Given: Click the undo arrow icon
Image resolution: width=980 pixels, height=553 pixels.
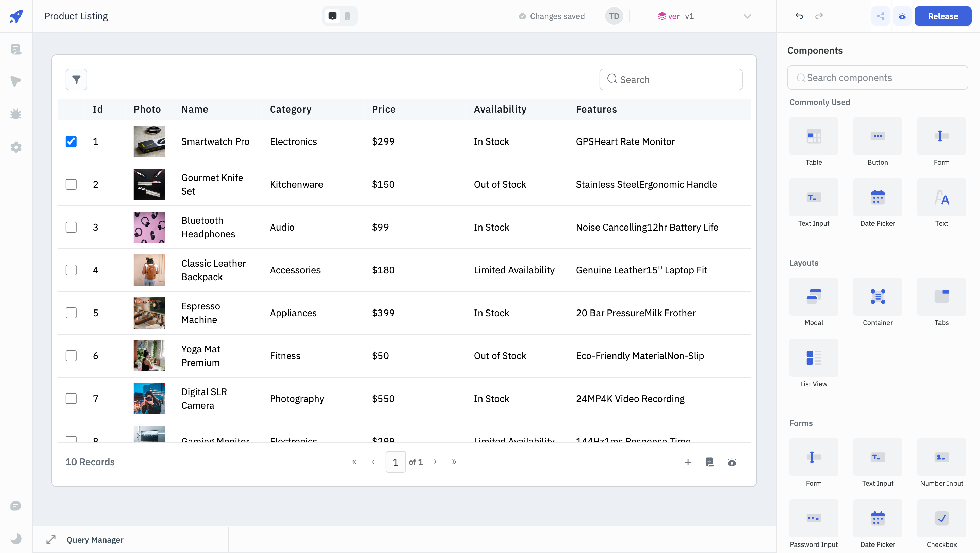Looking at the screenshot, I should pyautogui.click(x=799, y=16).
